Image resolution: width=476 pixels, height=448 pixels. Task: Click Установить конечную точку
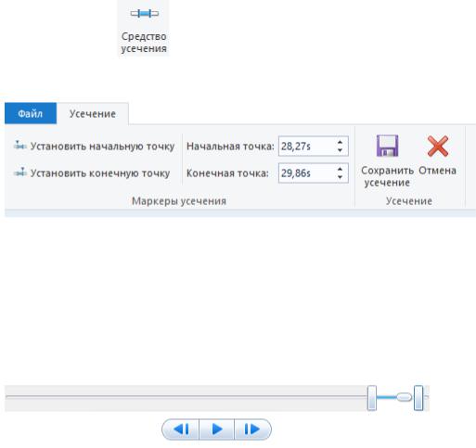coord(92,173)
